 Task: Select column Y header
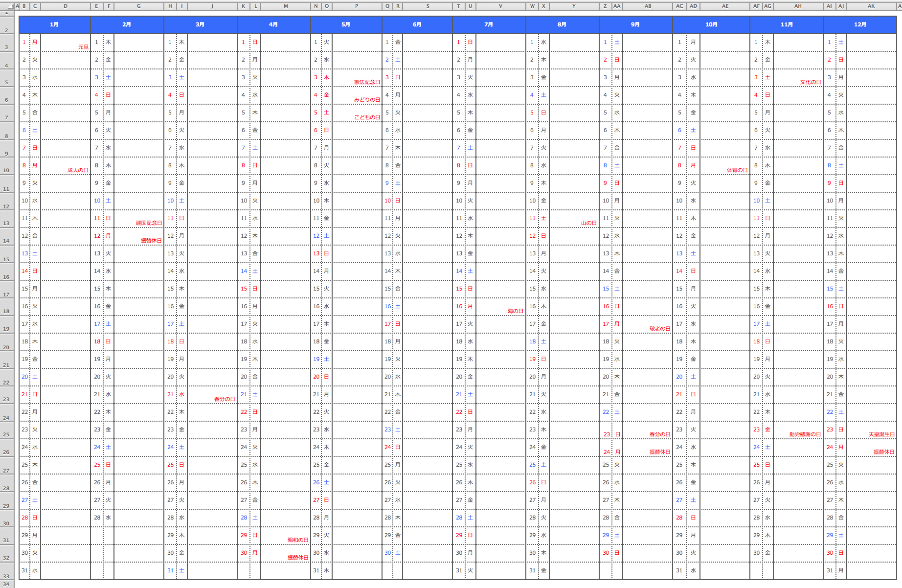(x=574, y=6)
